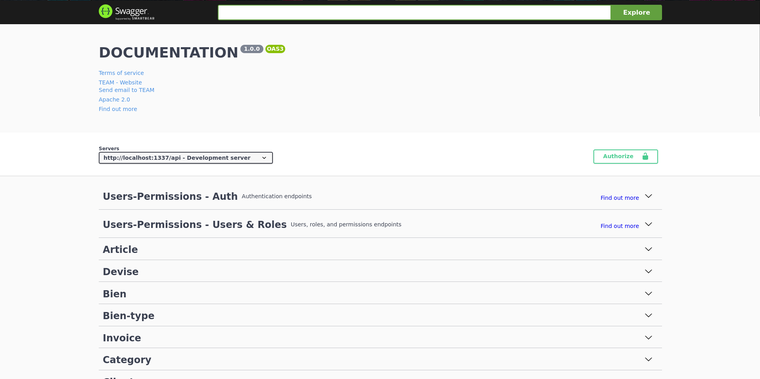The height and width of the screenshot is (379, 760).
Task: Click Find out more for Auth section
Action: pos(619,198)
